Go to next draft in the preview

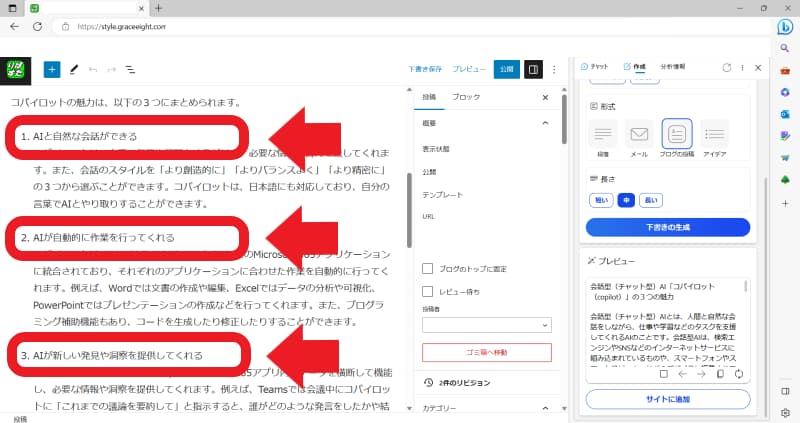point(702,374)
